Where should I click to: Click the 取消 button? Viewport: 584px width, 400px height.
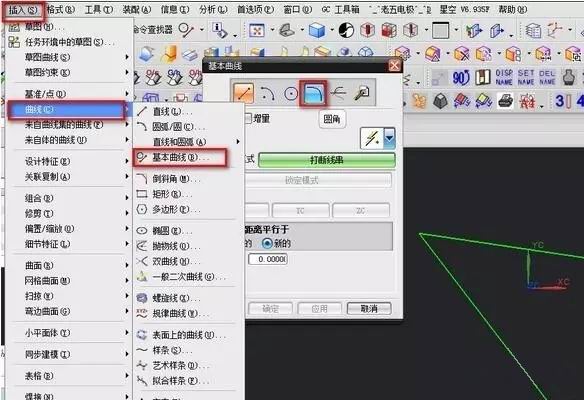[x=369, y=308]
